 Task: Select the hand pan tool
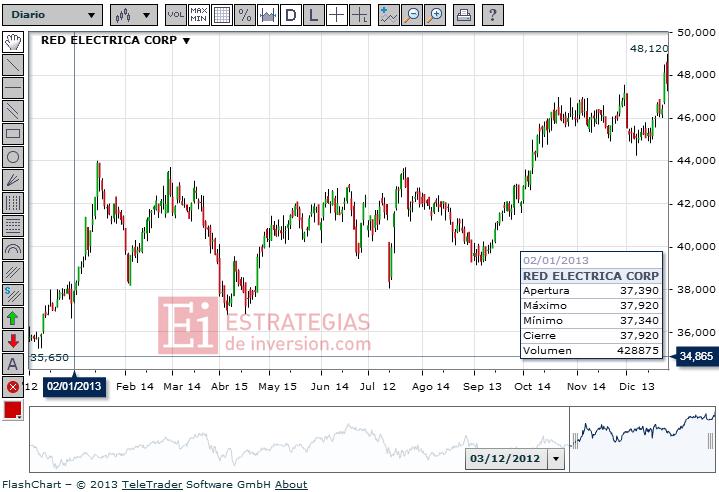[13, 42]
